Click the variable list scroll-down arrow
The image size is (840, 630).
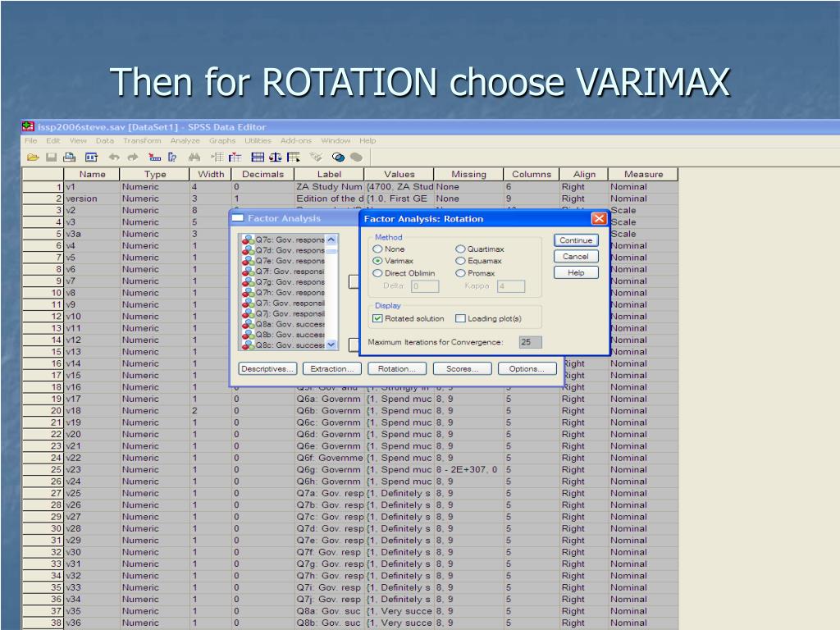click(331, 345)
